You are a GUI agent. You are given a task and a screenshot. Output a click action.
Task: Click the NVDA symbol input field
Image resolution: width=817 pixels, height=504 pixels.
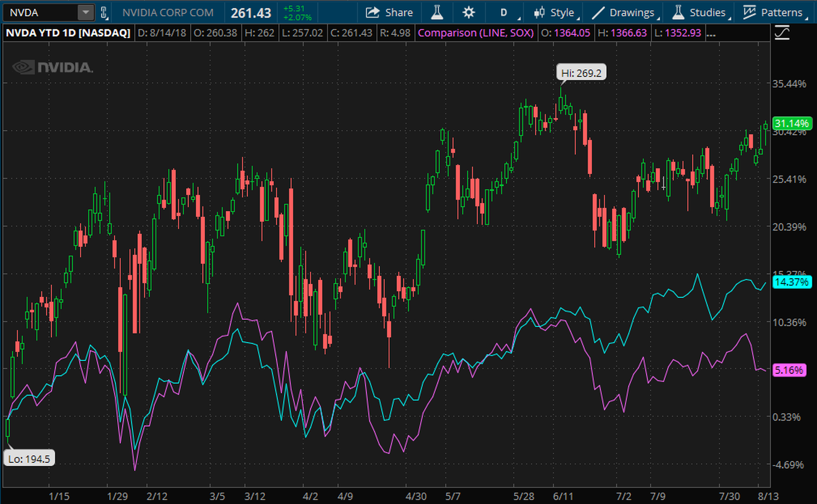coord(41,12)
